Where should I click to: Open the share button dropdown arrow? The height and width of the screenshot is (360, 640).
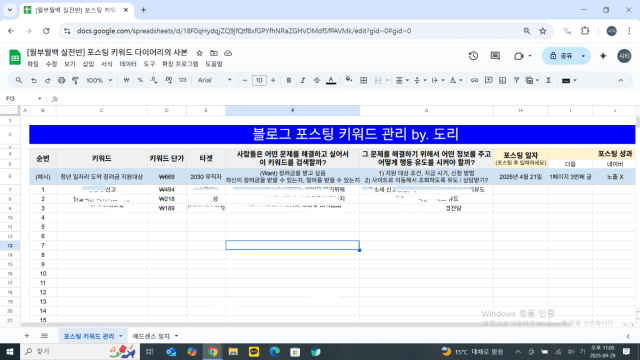[583, 56]
